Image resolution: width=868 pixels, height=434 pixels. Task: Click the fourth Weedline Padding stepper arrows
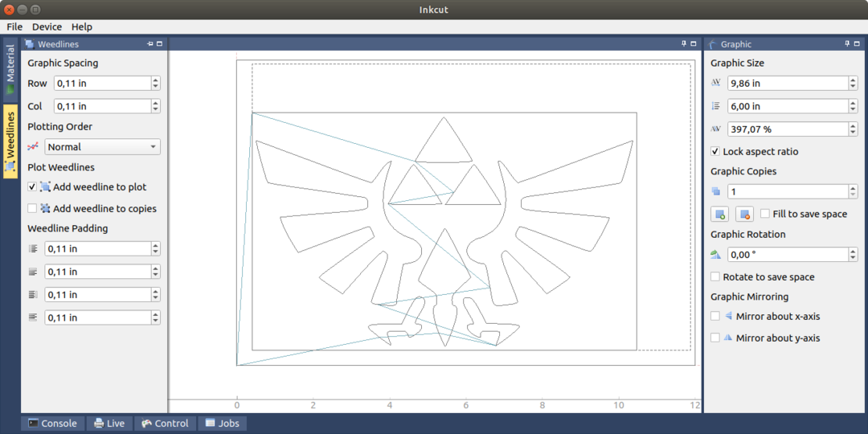(x=156, y=317)
